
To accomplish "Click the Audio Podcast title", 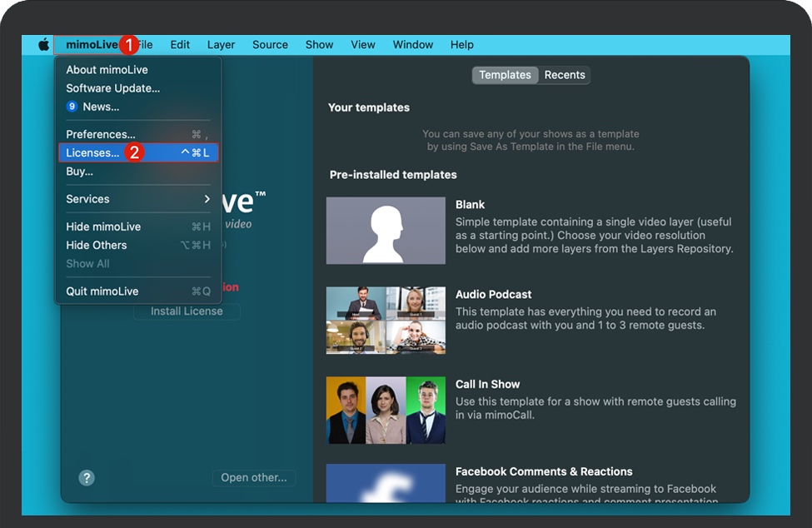I will pos(494,295).
